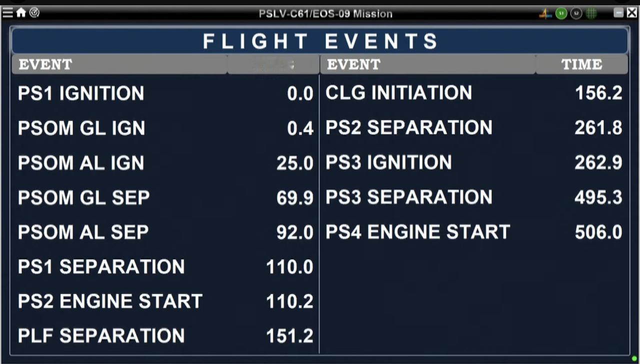Go to the home icon
The height and width of the screenshot is (364, 640).
pyautogui.click(x=21, y=13)
